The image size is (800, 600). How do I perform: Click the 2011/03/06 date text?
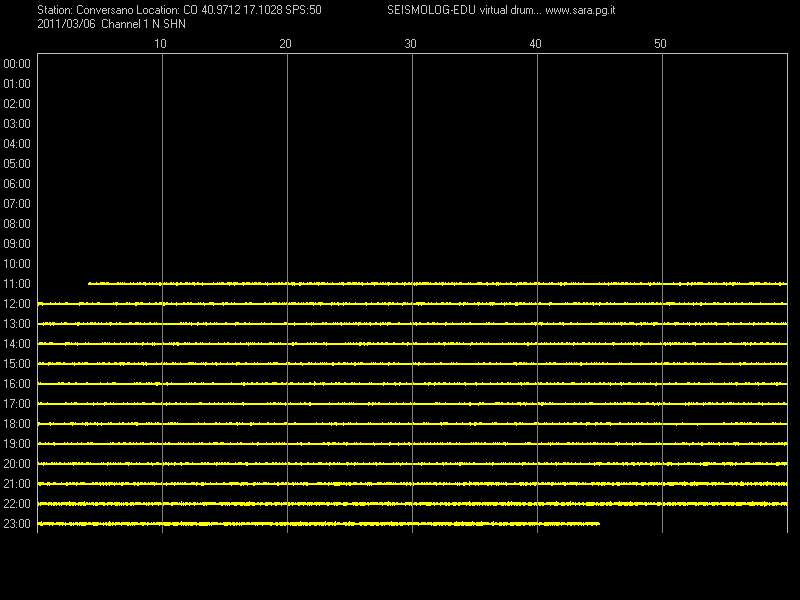(66, 24)
